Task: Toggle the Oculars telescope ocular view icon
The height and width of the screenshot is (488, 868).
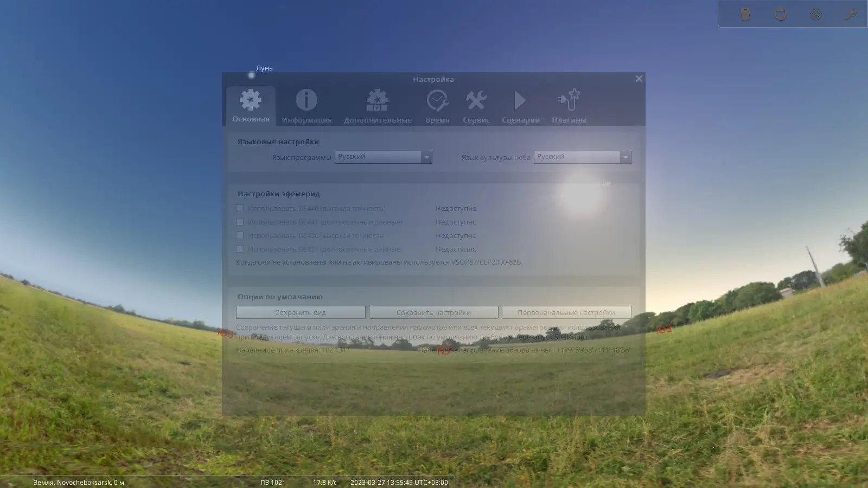Action: click(745, 14)
